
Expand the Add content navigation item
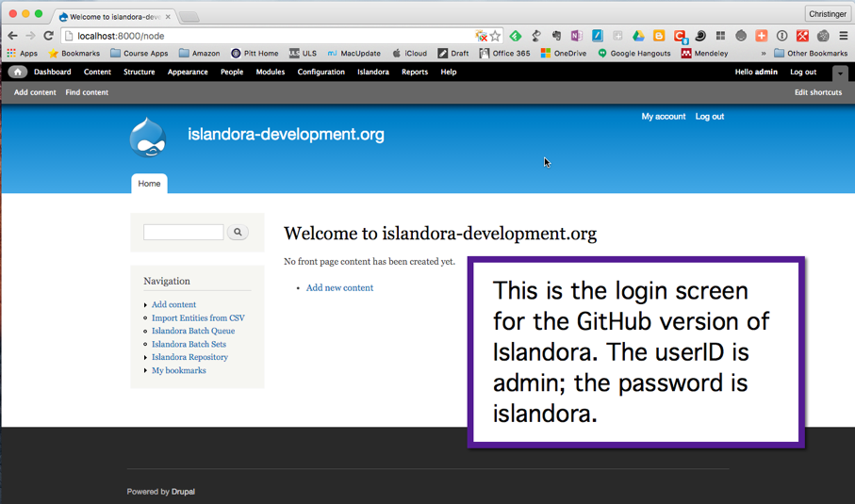146,305
